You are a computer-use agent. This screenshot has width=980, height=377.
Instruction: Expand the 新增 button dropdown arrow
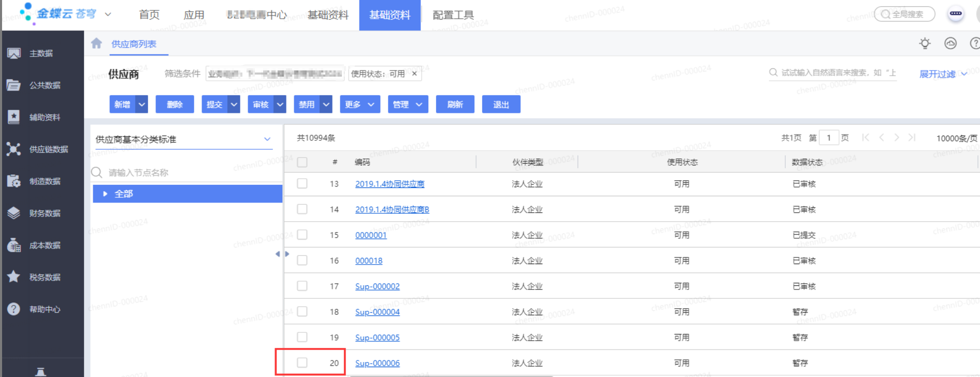(x=142, y=105)
